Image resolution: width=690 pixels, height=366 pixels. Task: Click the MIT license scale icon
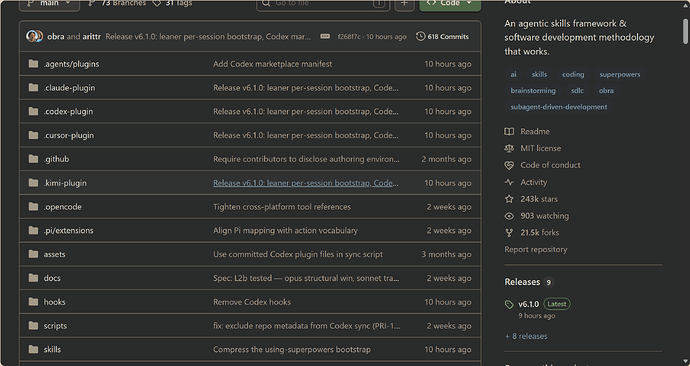[x=509, y=148]
